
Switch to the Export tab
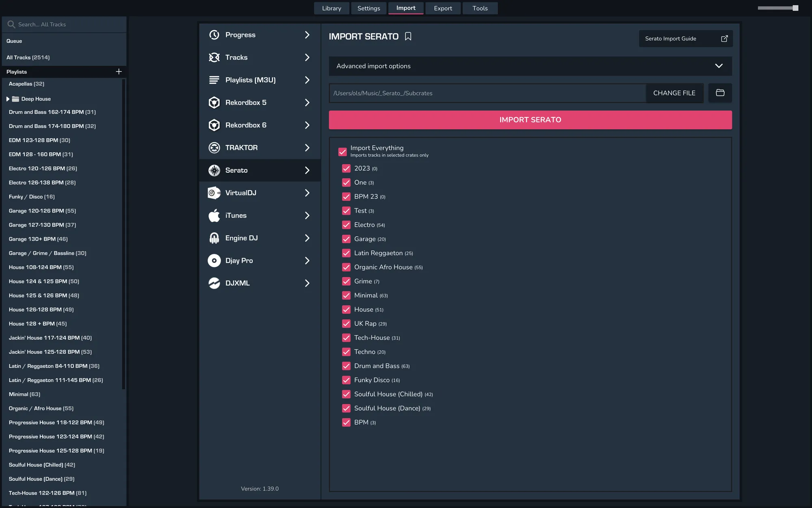pyautogui.click(x=443, y=8)
